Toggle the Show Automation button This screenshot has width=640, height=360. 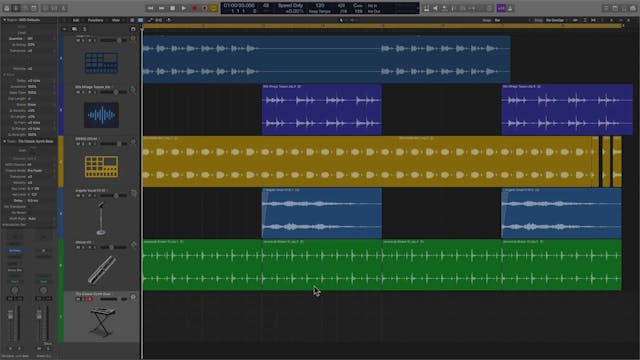pyautogui.click(x=151, y=20)
